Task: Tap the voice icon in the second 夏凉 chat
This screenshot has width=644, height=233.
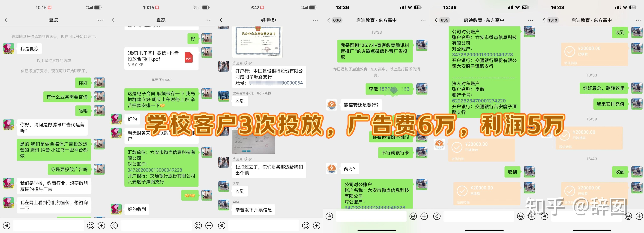Action: click(114, 225)
